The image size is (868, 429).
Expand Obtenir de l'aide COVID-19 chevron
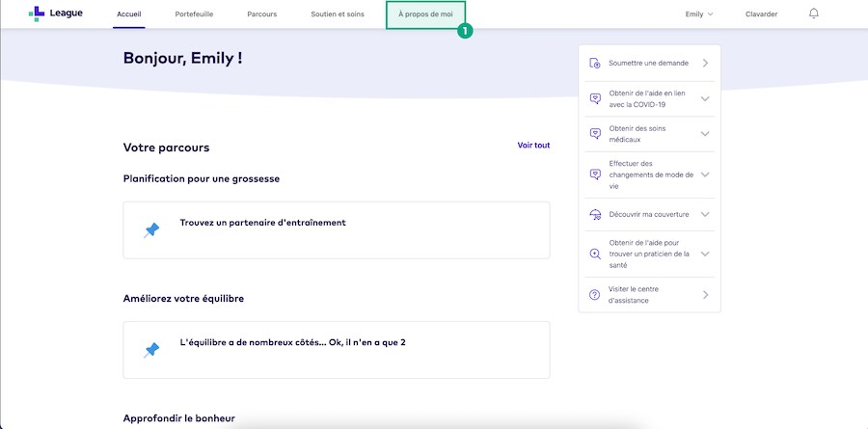705,98
